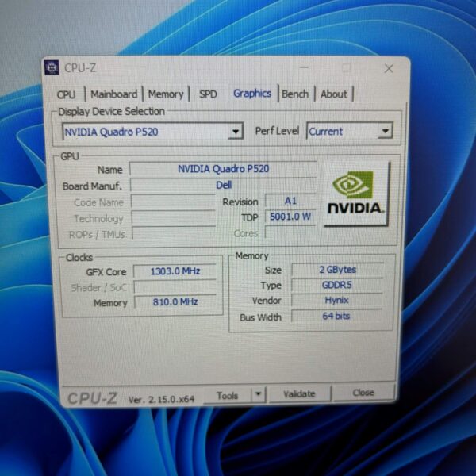Click the CPU-Z title text in title bar
Screen dimensions: 476x476
click(x=80, y=68)
